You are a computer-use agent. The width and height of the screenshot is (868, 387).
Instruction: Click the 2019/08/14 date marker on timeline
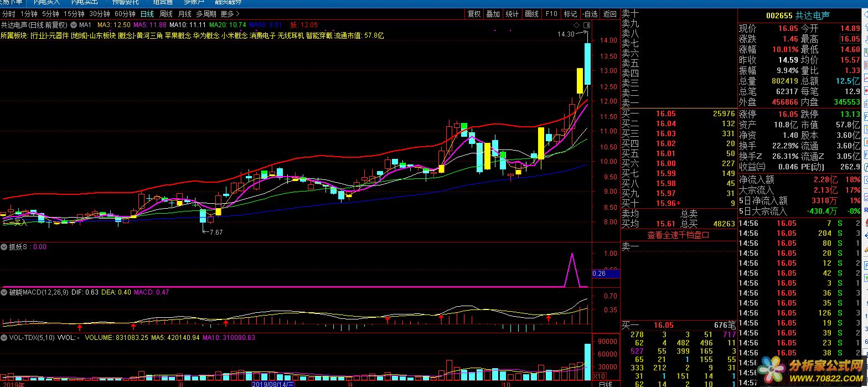click(x=274, y=384)
